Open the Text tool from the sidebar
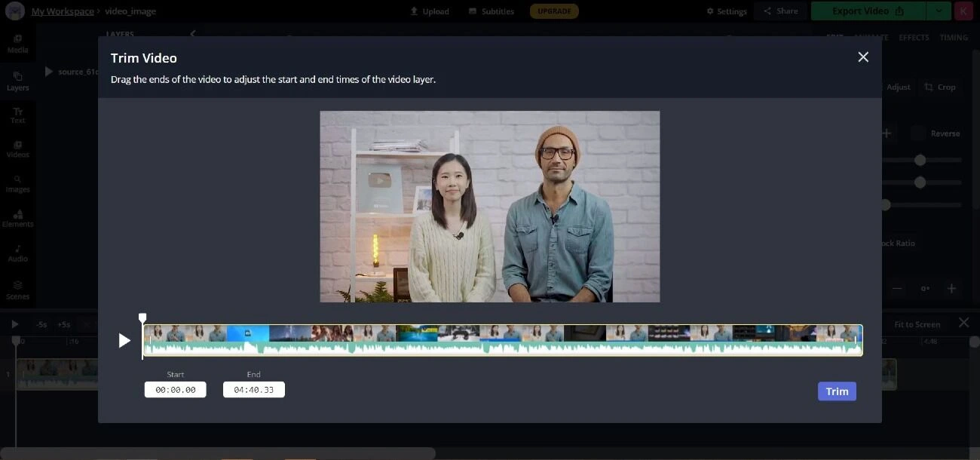 pyautogui.click(x=17, y=113)
